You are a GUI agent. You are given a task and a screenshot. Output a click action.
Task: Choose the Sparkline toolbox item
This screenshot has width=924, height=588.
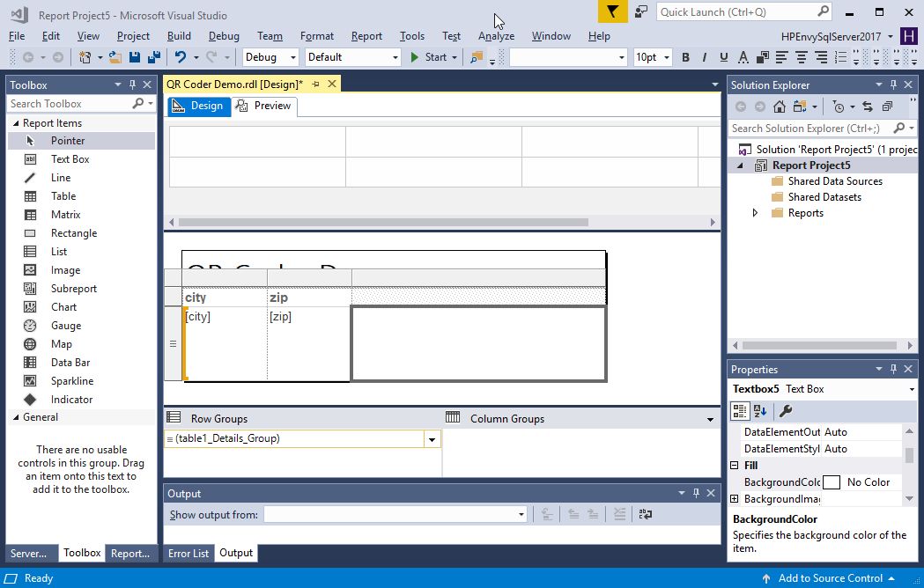click(x=71, y=381)
